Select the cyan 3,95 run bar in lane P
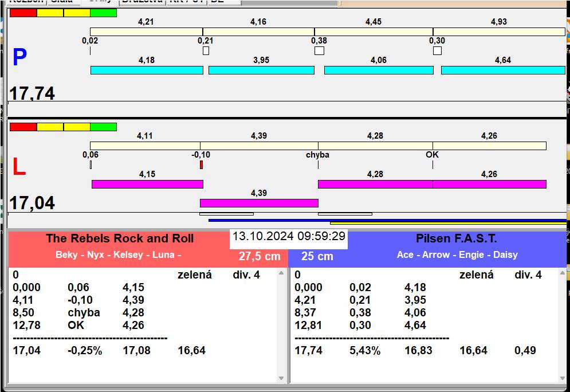This screenshot has height=392, width=570. [261, 70]
